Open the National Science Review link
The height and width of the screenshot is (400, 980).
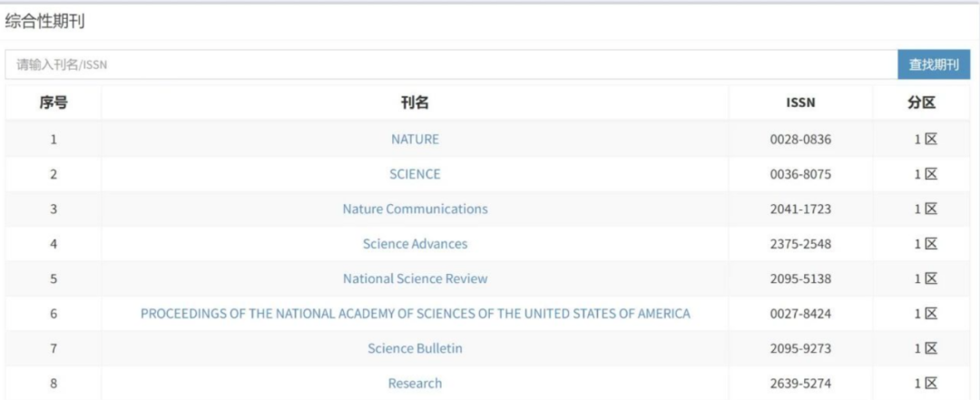coord(415,278)
